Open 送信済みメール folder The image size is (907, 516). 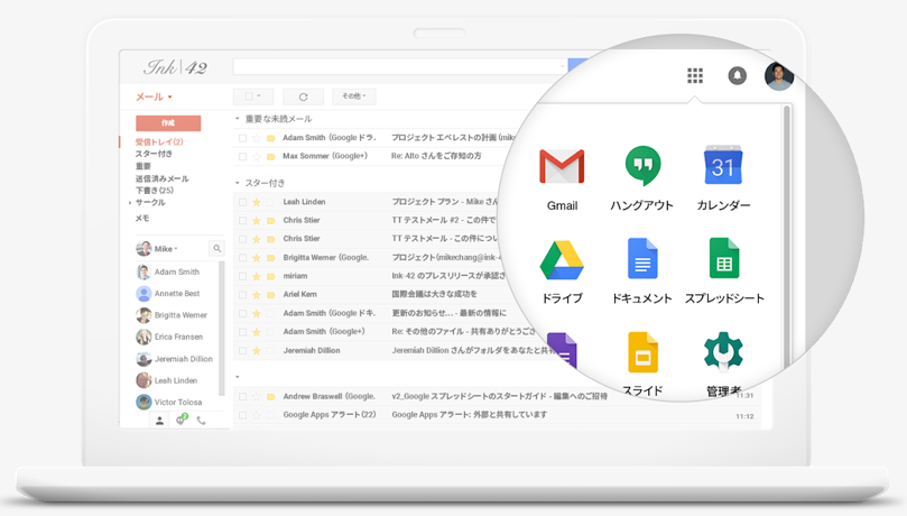tap(162, 179)
